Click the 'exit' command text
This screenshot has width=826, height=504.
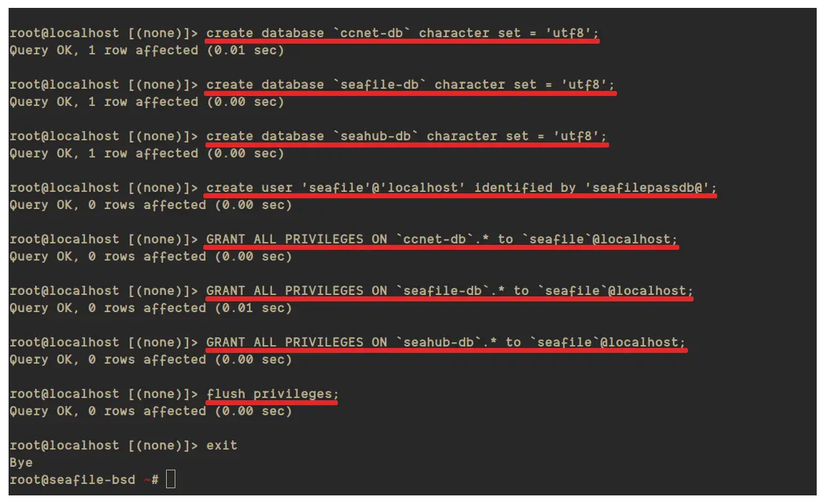[x=222, y=445]
